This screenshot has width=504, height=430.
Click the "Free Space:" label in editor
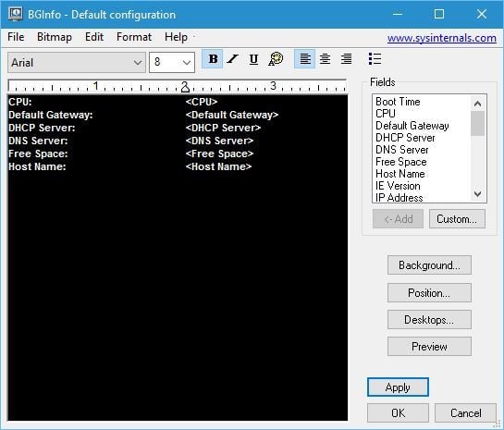(38, 154)
